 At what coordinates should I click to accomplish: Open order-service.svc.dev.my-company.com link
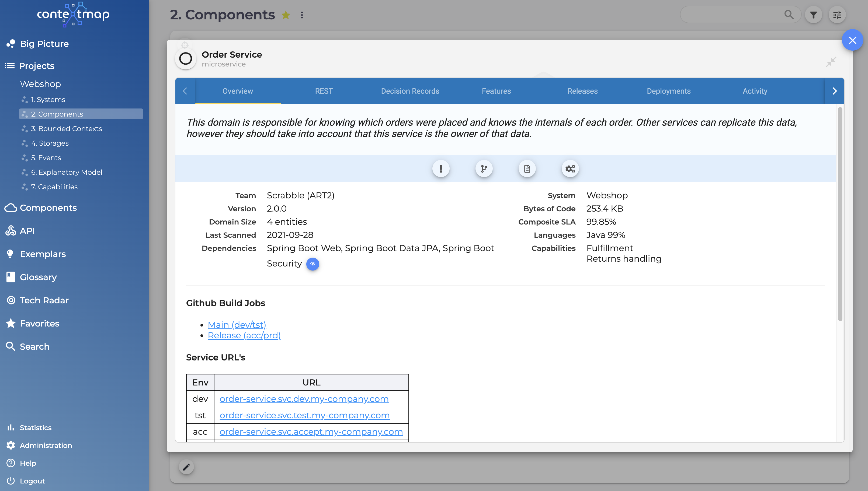304,399
